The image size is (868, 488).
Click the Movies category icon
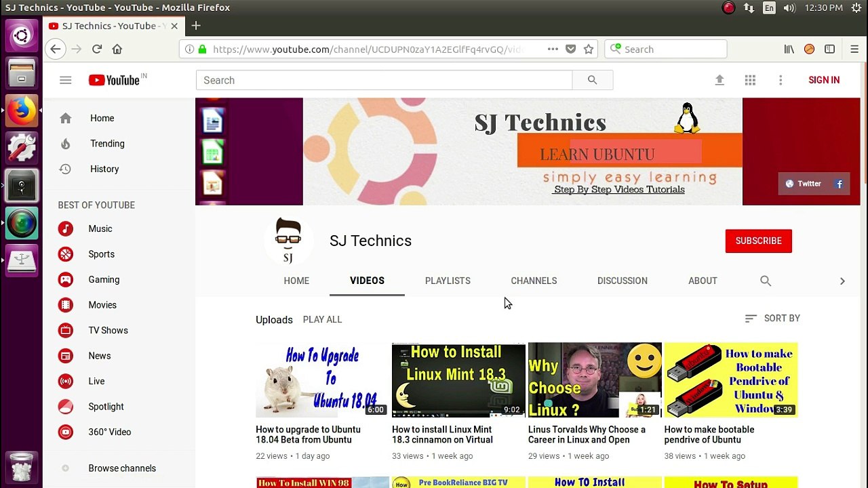[65, 305]
